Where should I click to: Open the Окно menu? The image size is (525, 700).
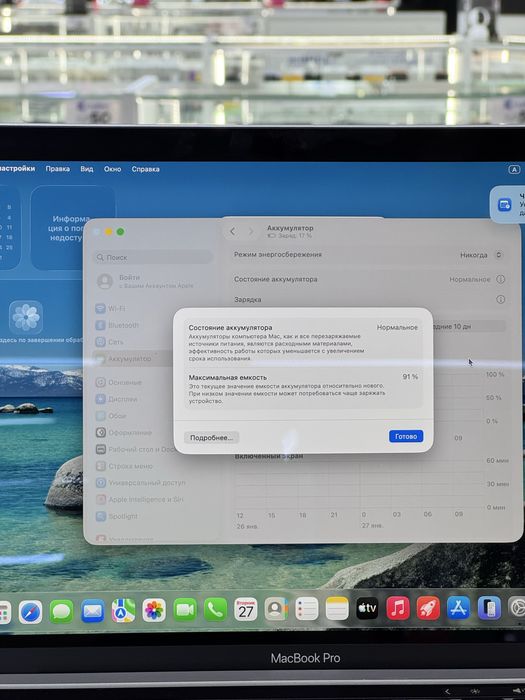coord(112,169)
